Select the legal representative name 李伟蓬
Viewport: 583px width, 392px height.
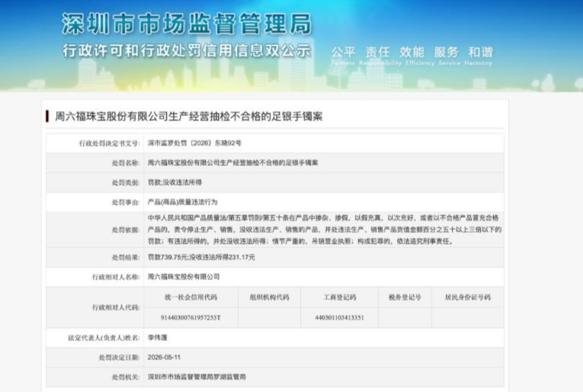click(x=158, y=338)
